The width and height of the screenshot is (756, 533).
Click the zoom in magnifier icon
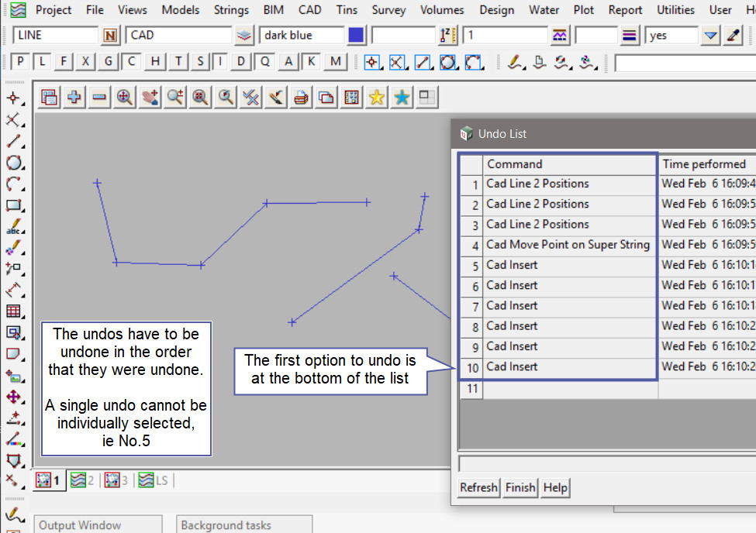tap(175, 98)
